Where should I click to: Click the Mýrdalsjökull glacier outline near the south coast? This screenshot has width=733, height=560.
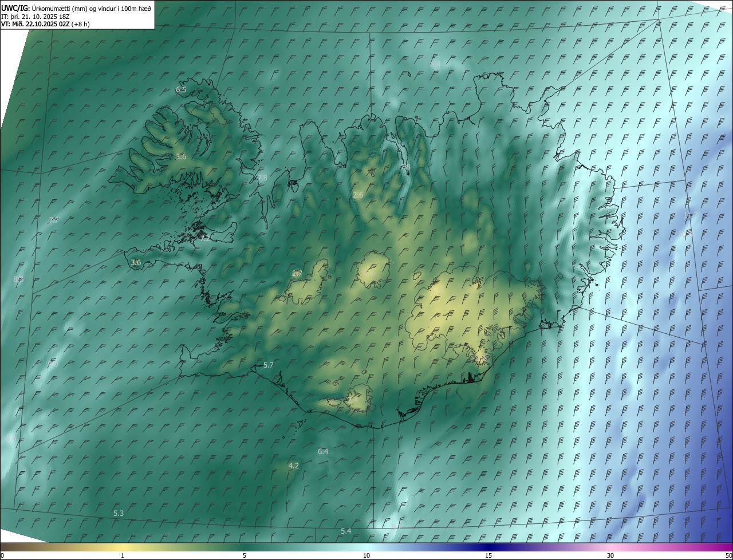click(x=357, y=398)
